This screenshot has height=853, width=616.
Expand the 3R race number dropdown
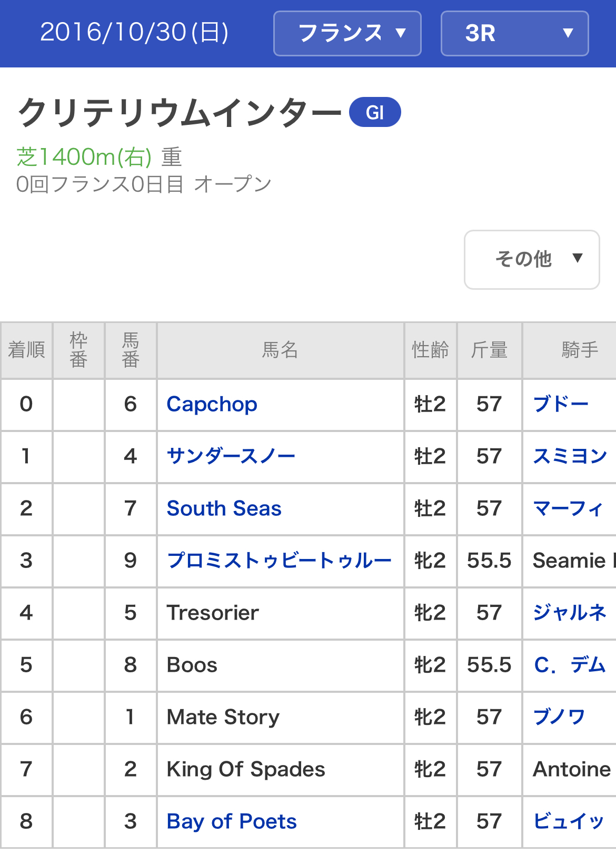pyautogui.click(x=514, y=33)
